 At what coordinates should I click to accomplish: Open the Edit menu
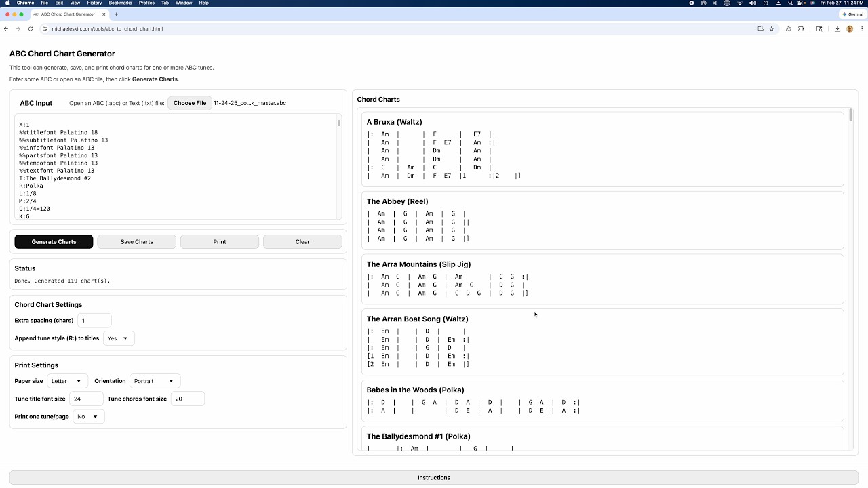pos(60,3)
